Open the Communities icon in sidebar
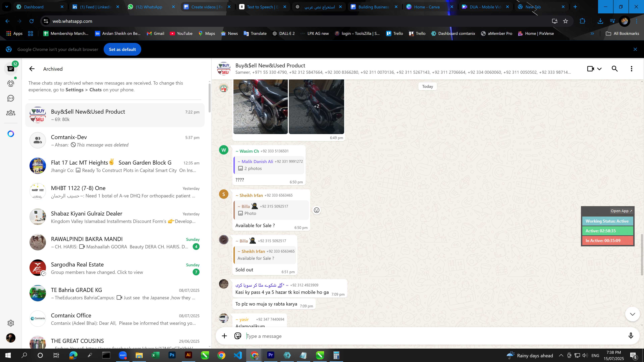 pos(11,113)
